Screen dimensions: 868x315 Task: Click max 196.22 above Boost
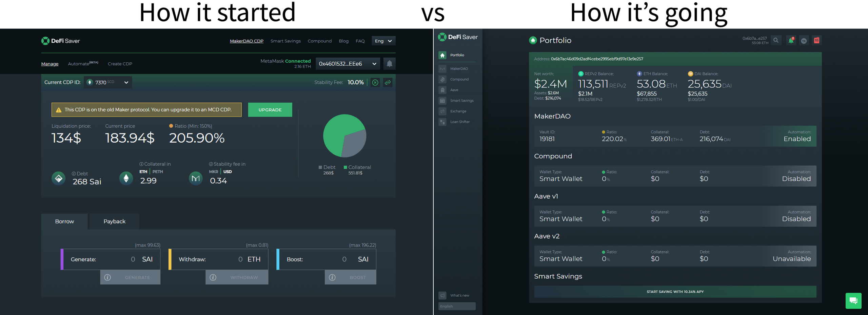coord(362,245)
